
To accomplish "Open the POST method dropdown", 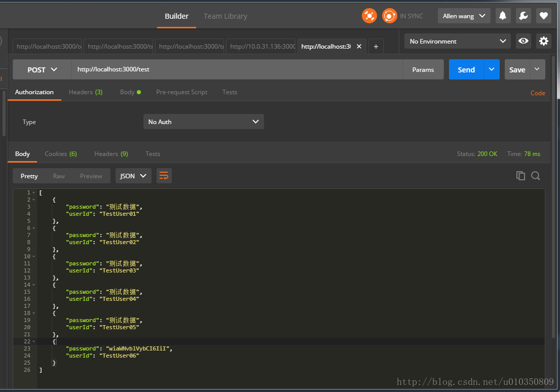I will (42, 69).
